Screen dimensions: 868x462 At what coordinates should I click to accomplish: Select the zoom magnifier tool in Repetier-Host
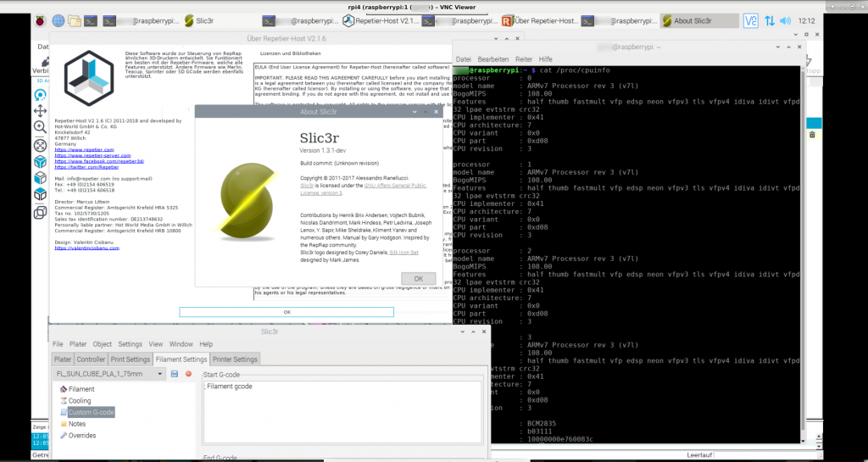click(40, 128)
